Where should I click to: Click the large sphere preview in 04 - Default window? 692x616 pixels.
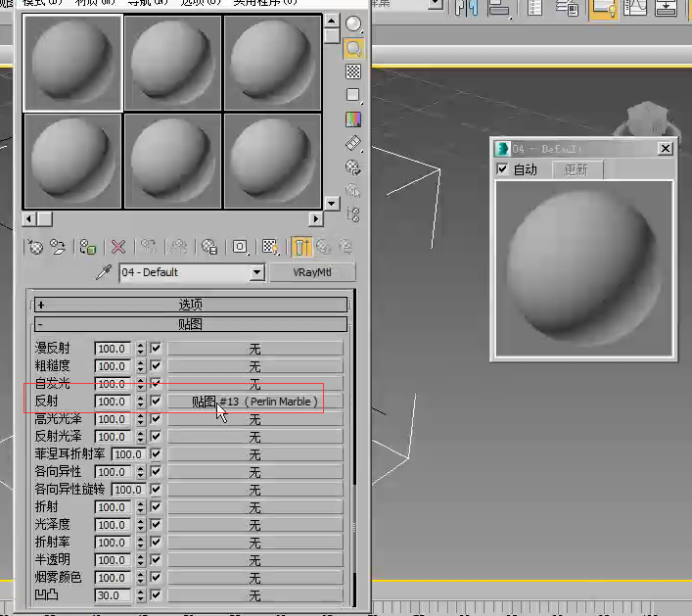[x=584, y=269]
